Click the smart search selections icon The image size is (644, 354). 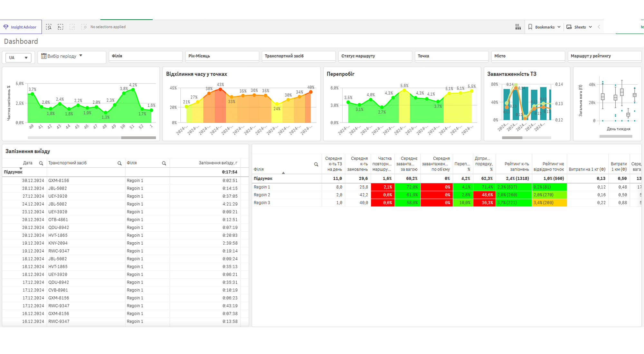pos(49,27)
